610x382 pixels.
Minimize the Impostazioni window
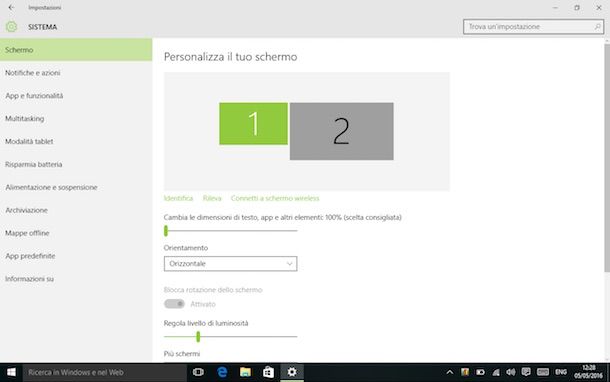(x=555, y=7)
